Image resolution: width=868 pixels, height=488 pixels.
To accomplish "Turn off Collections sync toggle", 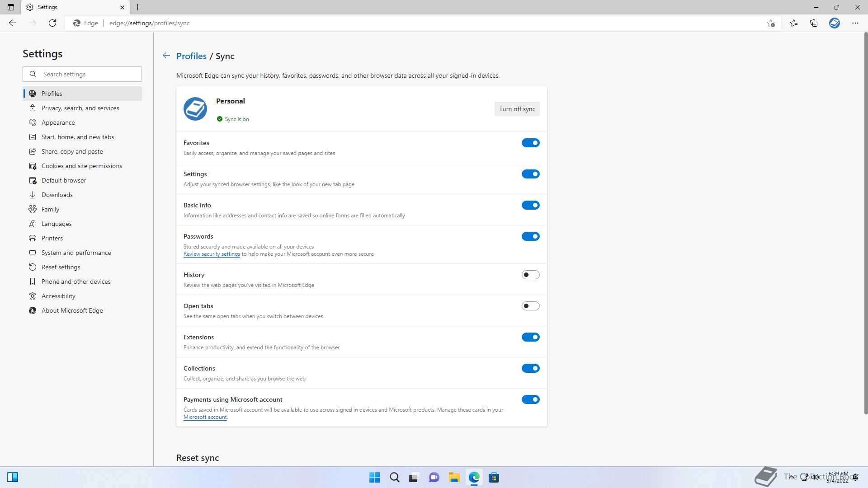I will [530, 368].
